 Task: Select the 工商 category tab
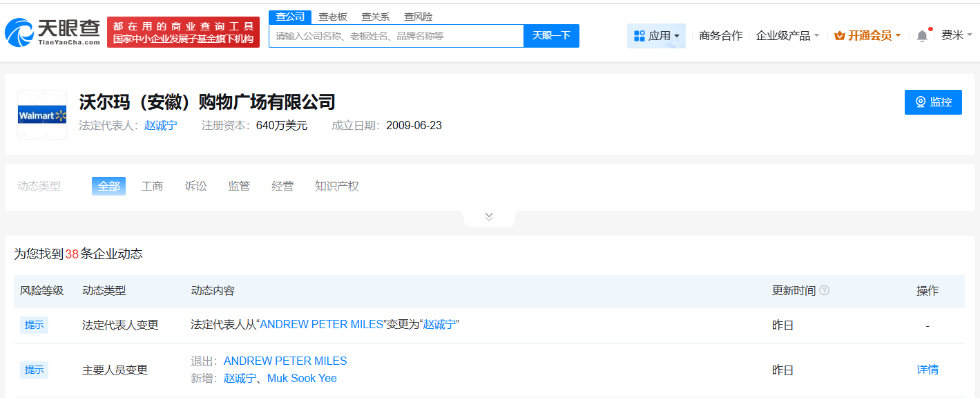click(x=152, y=186)
